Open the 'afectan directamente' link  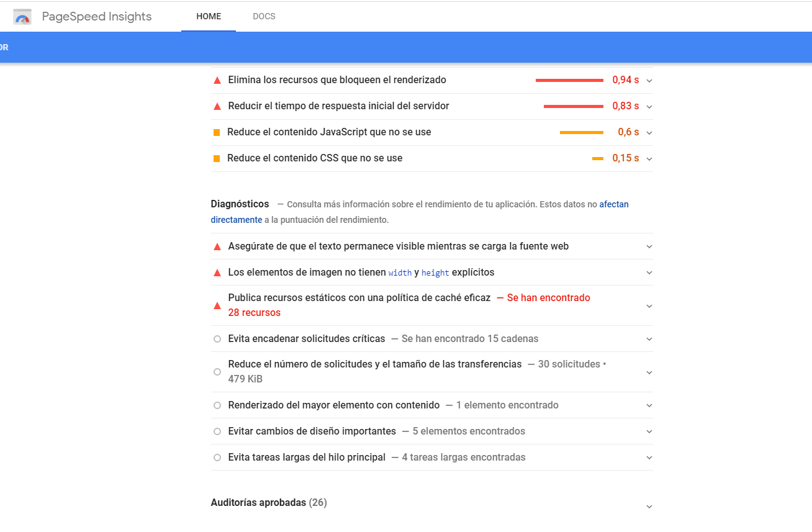pos(614,204)
